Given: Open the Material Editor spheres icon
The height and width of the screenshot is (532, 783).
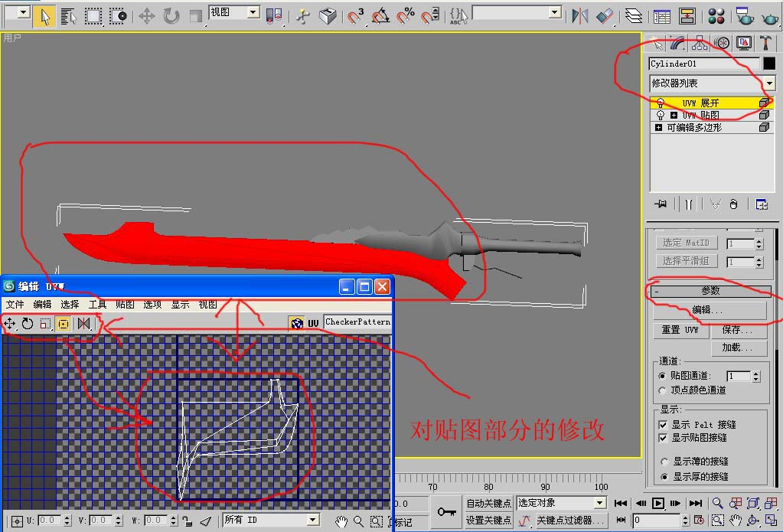Looking at the screenshot, I should [716, 17].
